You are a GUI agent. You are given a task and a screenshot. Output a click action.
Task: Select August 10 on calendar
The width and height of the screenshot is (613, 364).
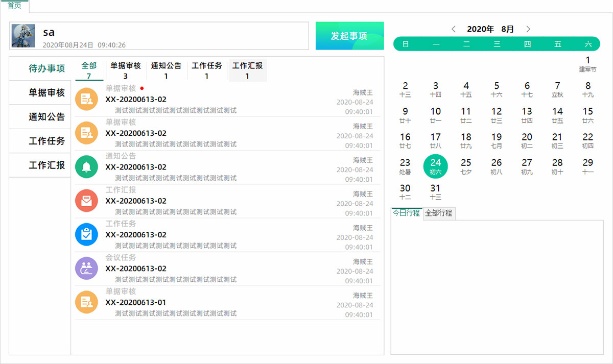[x=436, y=115]
